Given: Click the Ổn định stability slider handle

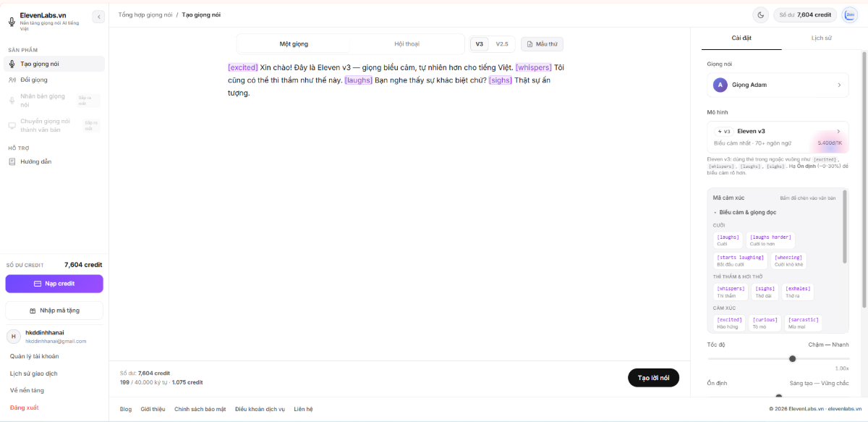Looking at the screenshot, I should coord(778,396).
